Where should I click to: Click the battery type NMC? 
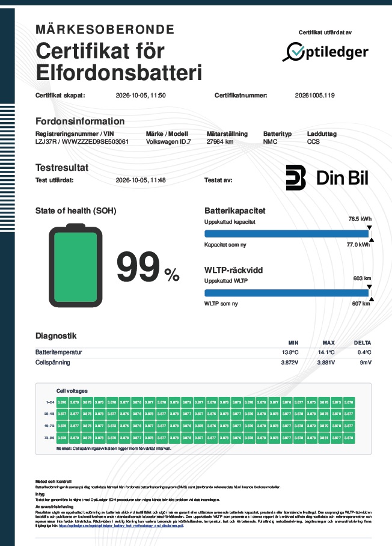pyautogui.click(x=270, y=142)
